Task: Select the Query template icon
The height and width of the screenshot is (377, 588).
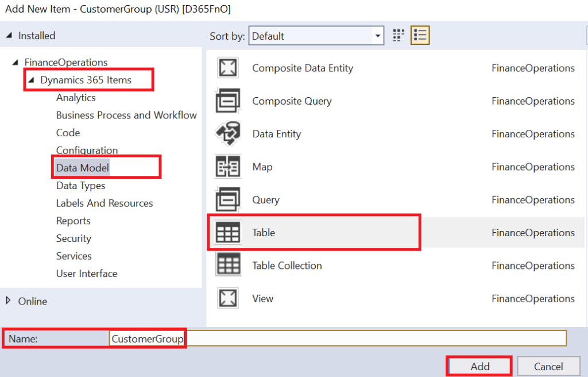Action: coord(228,199)
